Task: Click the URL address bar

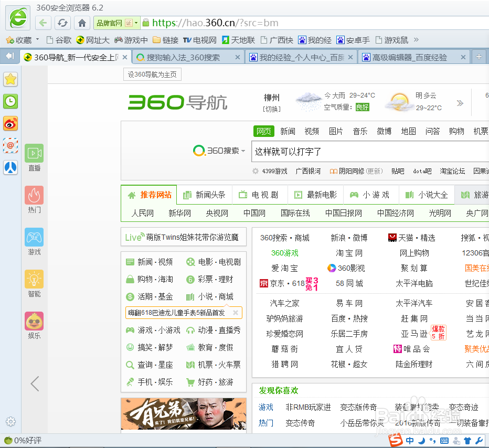Action: [315, 23]
